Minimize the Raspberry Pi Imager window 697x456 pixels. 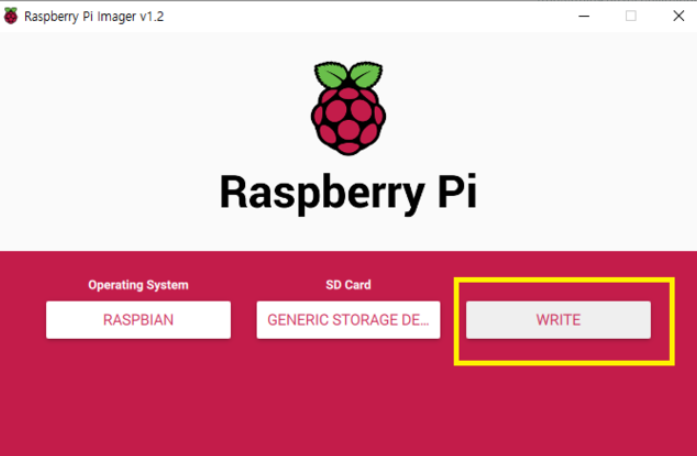[x=584, y=16]
